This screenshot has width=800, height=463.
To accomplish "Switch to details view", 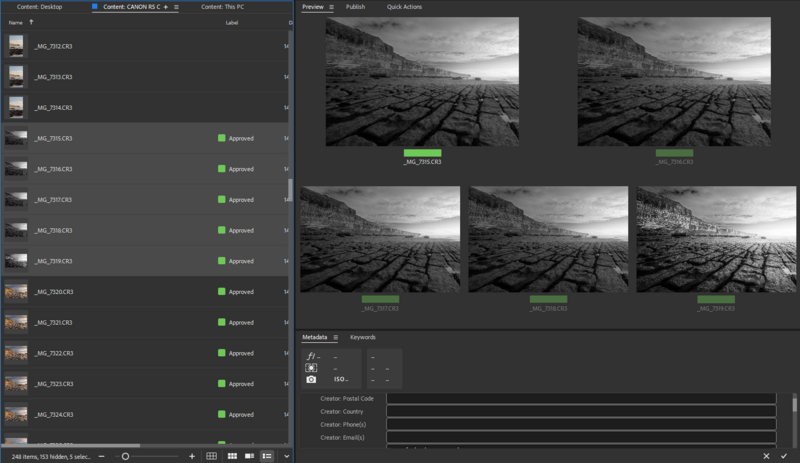I will point(249,456).
